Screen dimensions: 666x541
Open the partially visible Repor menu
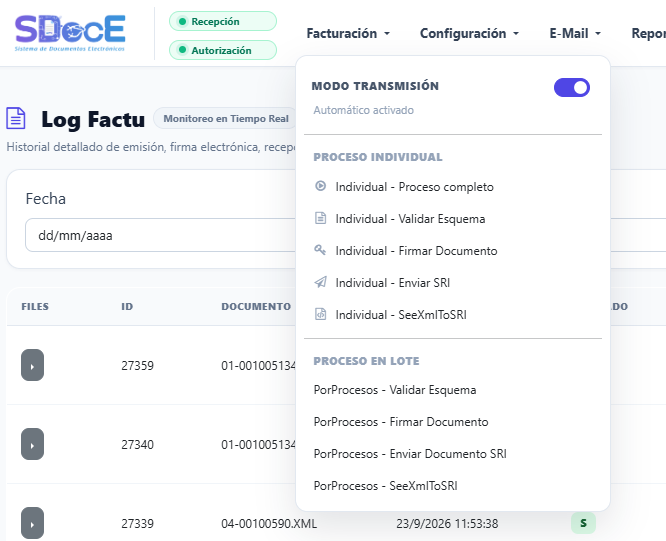[649, 33]
